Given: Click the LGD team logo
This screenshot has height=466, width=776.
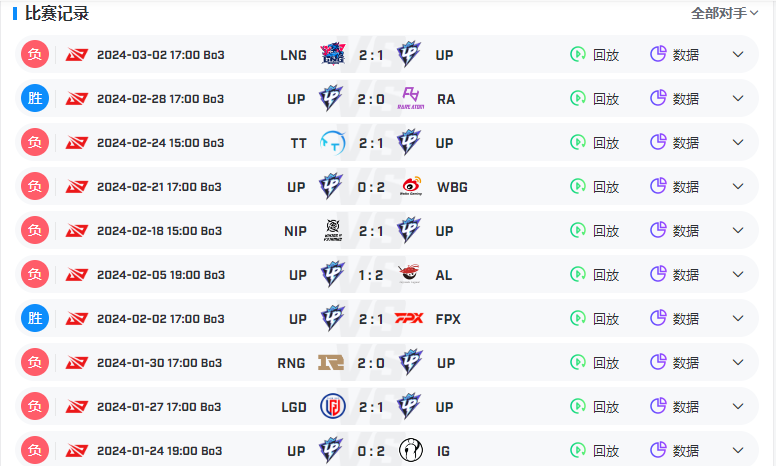Looking at the screenshot, I should (333, 406).
